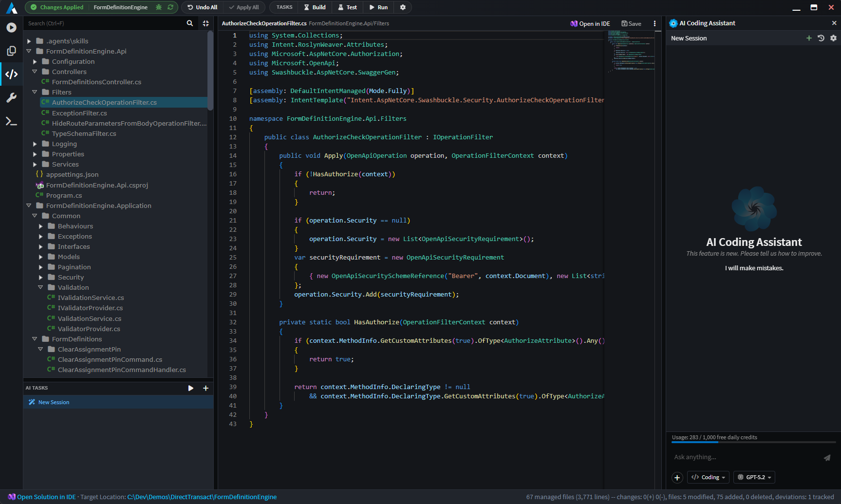This screenshot has width=841, height=504.
Task: Select the code view sidebar icon
Action: click(11, 74)
